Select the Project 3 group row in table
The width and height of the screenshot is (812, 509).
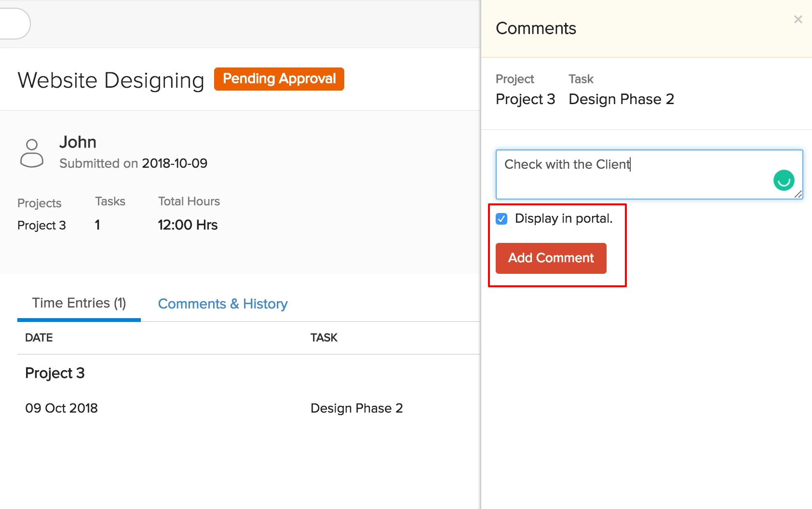point(55,373)
